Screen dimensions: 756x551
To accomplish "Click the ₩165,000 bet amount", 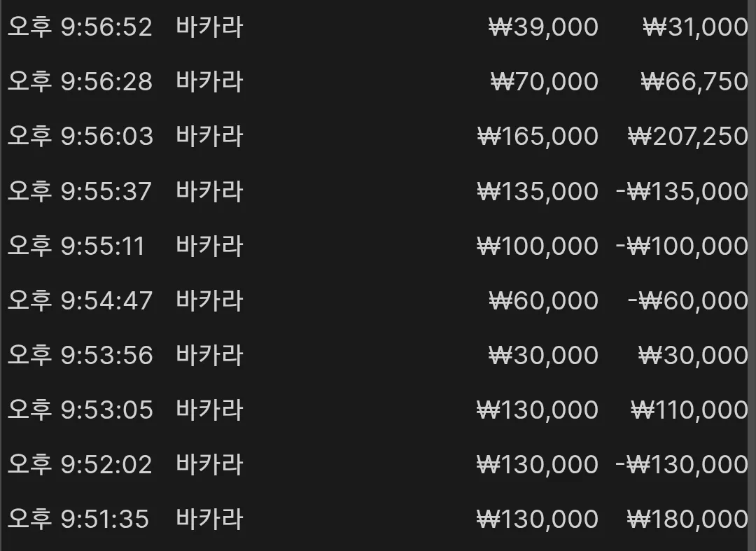I will 538,137.
